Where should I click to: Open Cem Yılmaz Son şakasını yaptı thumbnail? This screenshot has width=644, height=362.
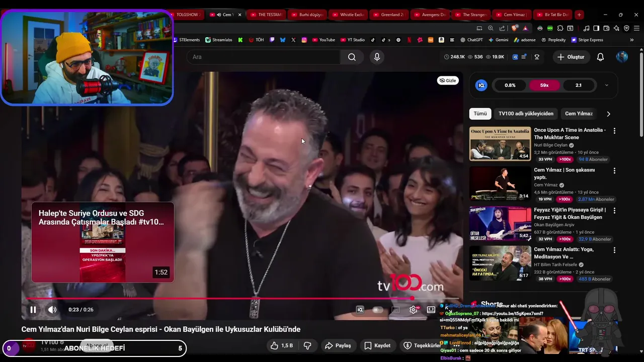tap(500, 184)
